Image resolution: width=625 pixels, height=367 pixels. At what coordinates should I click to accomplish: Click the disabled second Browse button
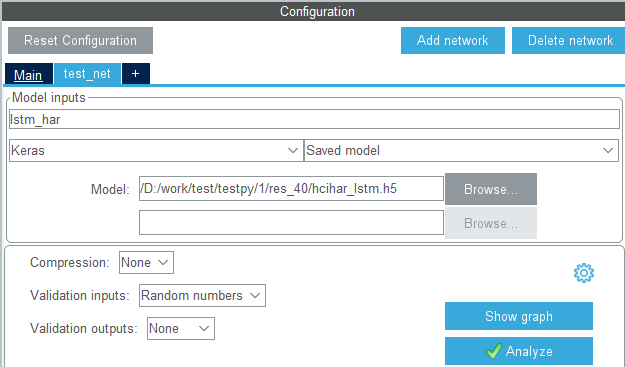[x=491, y=223]
